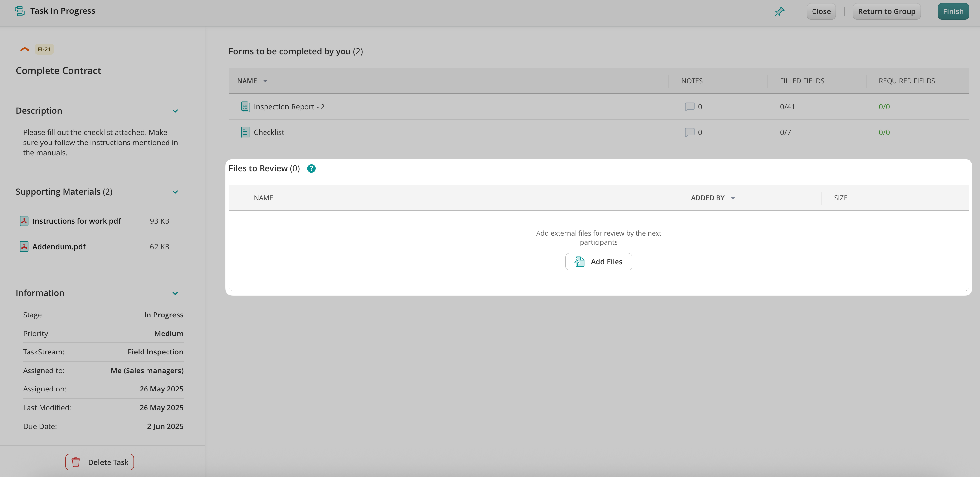980x477 pixels.
Task: Click the Task In Progress workflow icon
Action: 20,11
